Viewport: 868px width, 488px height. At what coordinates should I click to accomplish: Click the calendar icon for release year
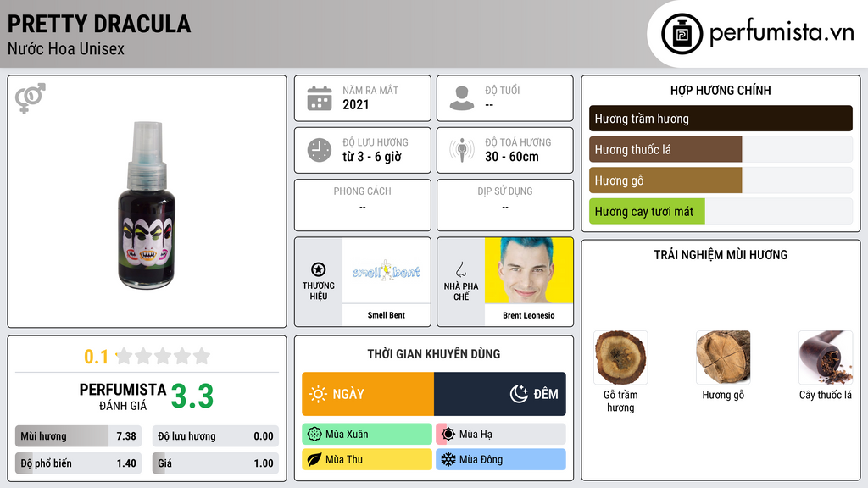(x=320, y=98)
